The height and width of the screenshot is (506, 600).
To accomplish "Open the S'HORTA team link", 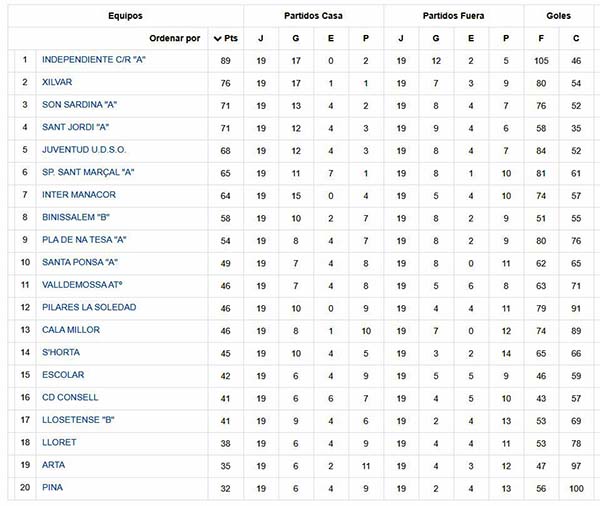I will (x=61, y=352).
